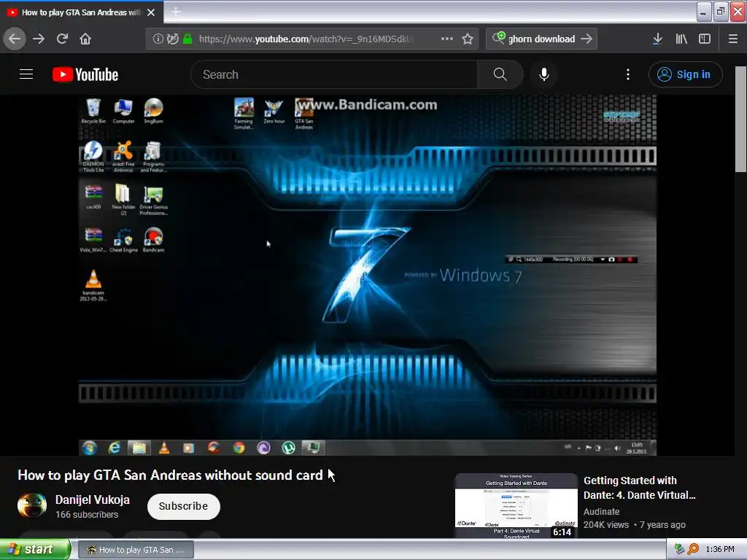Switch to taskbar How to play GTA window
The width and height of the screenshot is (747, 560).
(136, 550)
